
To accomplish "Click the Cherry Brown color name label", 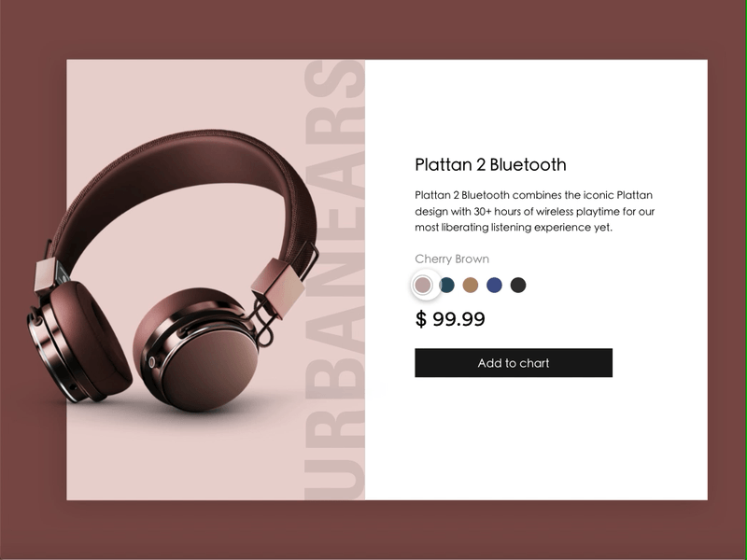I will [452, 259].
